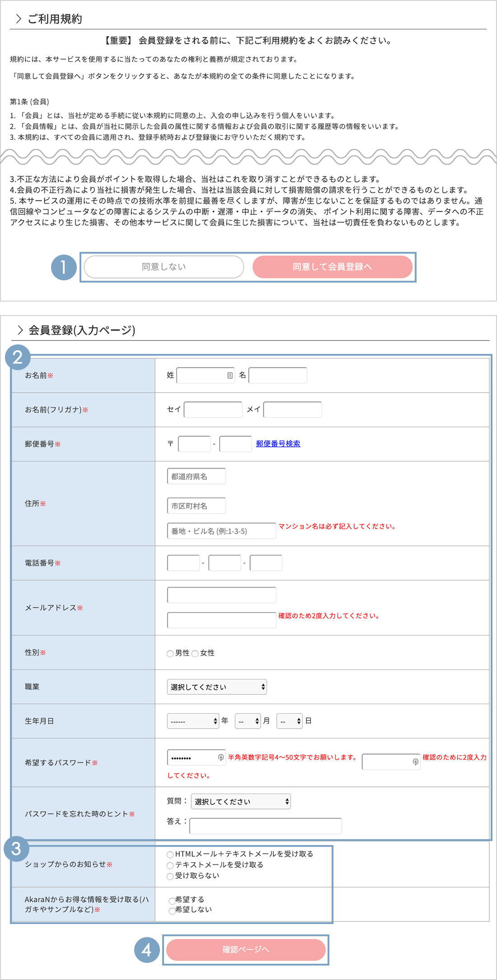Click the numbered step 4 badge
Screen dimensions: 497x980
[147, 950]
